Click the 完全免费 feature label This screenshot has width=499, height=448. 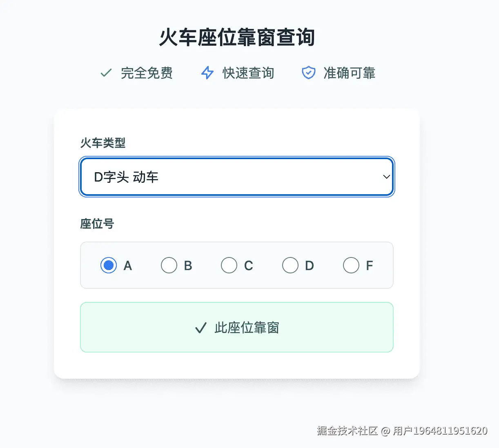(147, 73)
